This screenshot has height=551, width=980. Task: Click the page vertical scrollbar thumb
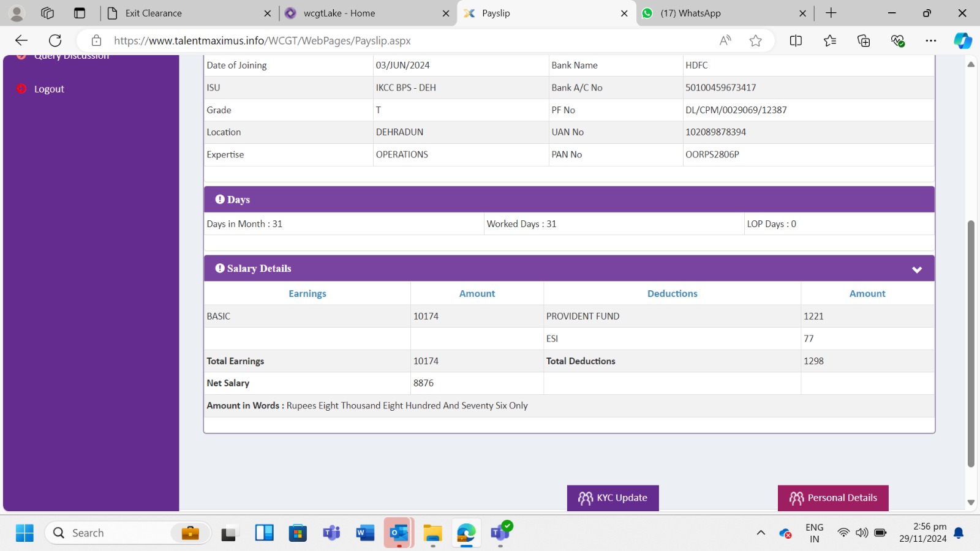click(x=970, y=343)
